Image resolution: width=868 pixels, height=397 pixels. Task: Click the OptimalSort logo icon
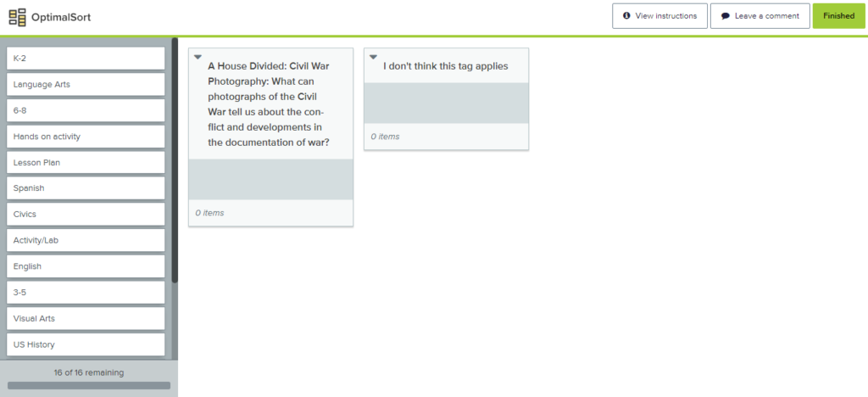click(x=18, y=17)
